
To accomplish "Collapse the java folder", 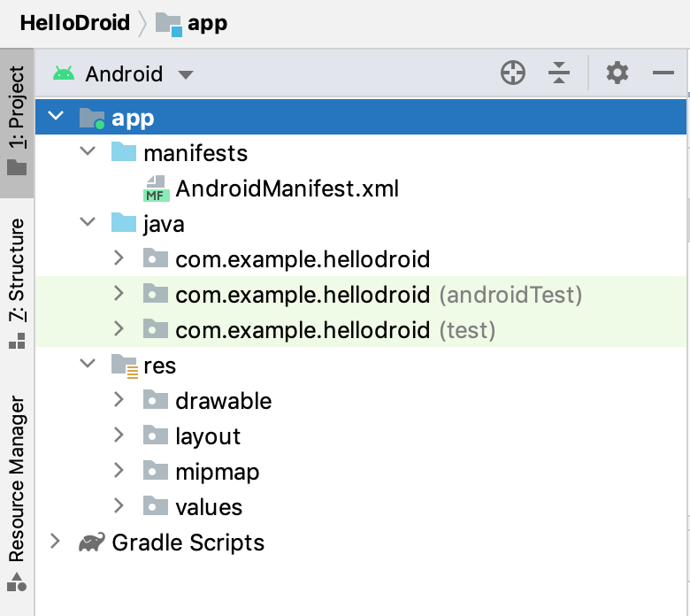I will point(88,222).
